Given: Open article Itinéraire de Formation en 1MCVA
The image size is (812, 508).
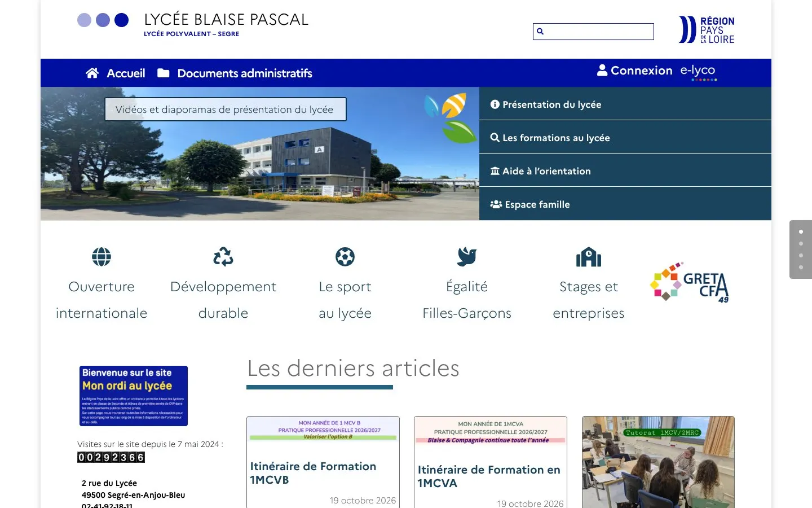Looking at the screenshot, I should 489,476.
